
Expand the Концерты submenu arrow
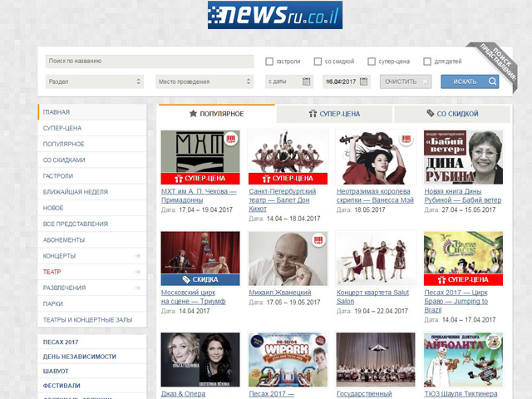(x=137, y=256)
